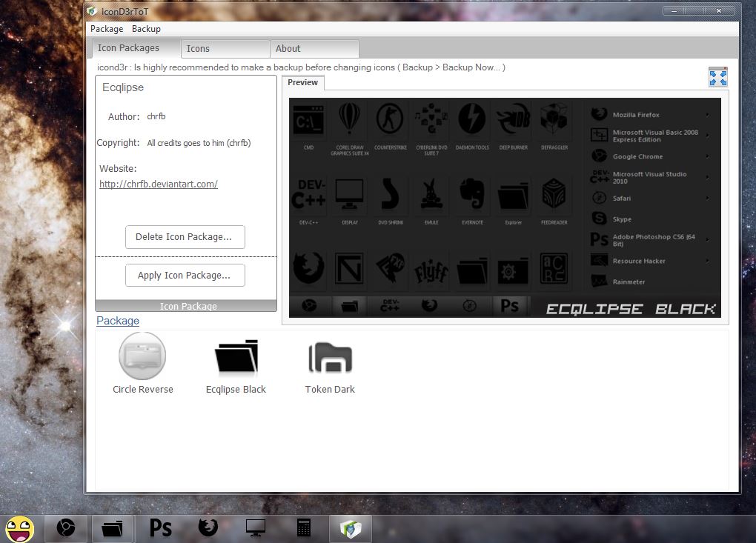Screen dimensions: 756x543
Task: Click the Ecqlipse Black preview image
Action: [x=505, y=207]
